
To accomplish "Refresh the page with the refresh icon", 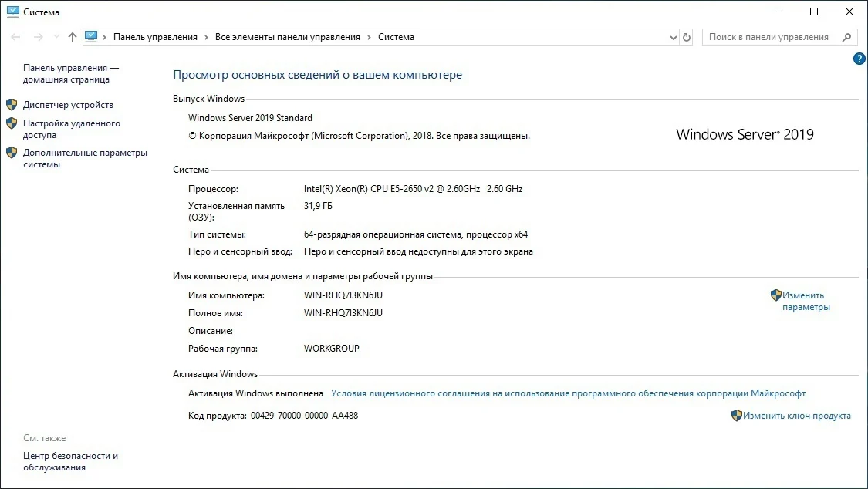I will pos(687,37).
